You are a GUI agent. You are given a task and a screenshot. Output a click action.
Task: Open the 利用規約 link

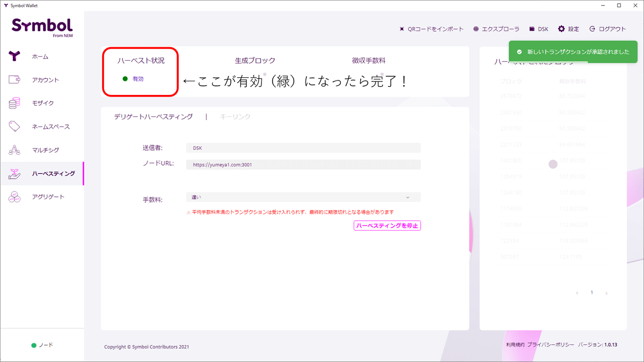(x=515, y=345)
